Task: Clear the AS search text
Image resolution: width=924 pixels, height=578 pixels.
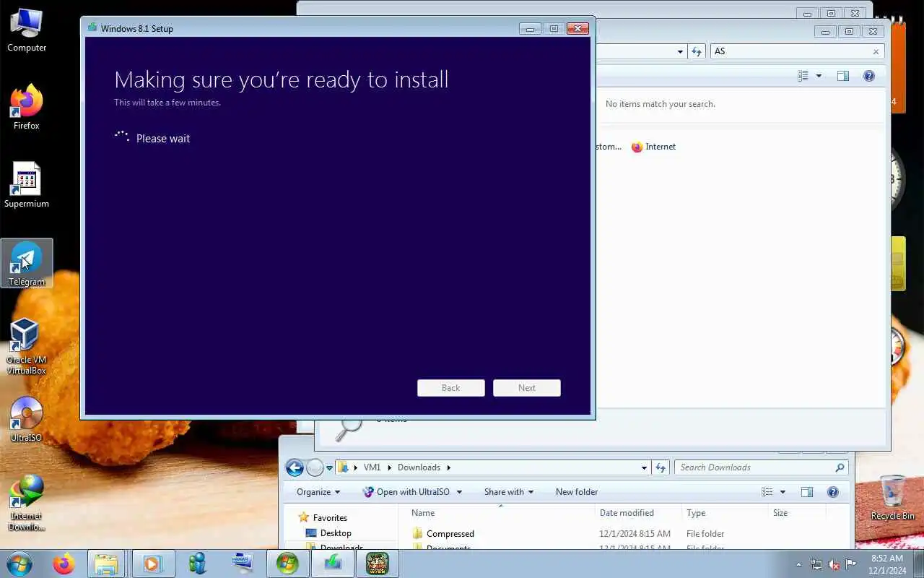Action: [x=876, y=51]
